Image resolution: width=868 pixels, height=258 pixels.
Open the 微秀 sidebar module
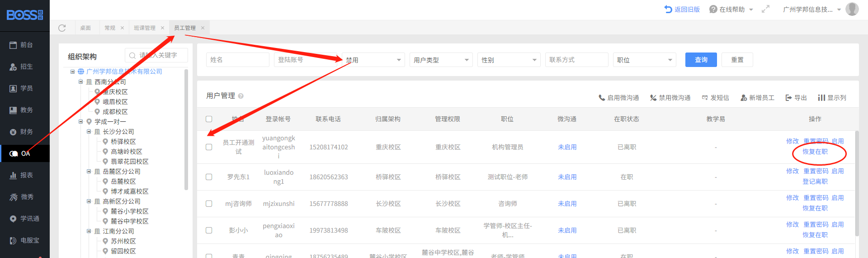(x=21, y=197)
